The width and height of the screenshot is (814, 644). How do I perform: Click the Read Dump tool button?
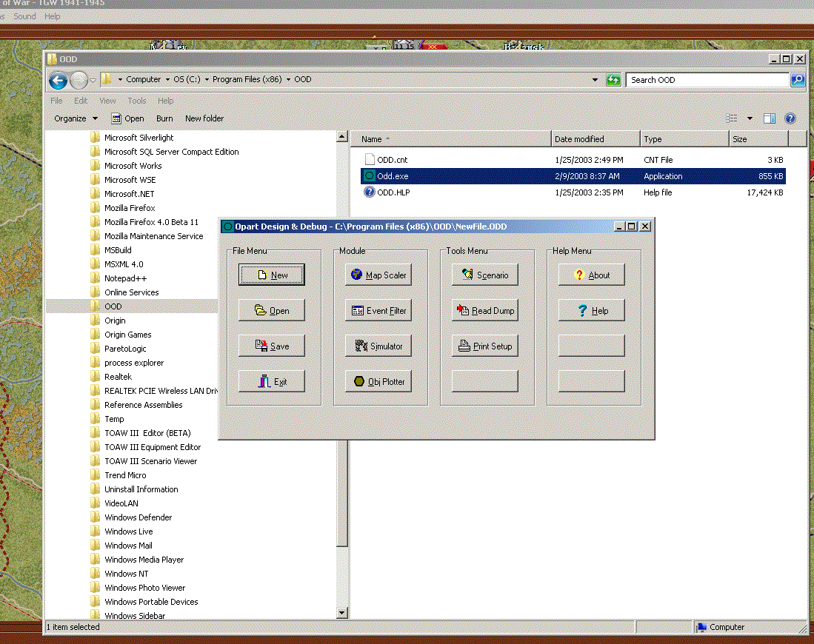(x=485, y=310)
